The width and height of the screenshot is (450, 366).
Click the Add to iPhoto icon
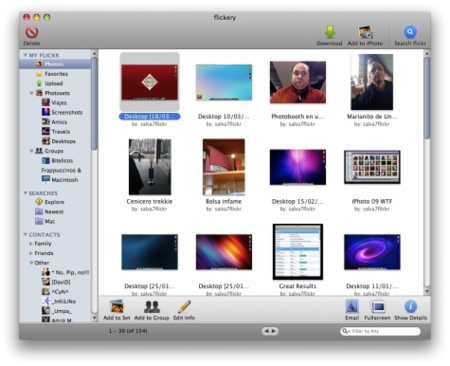click(365, 32)
